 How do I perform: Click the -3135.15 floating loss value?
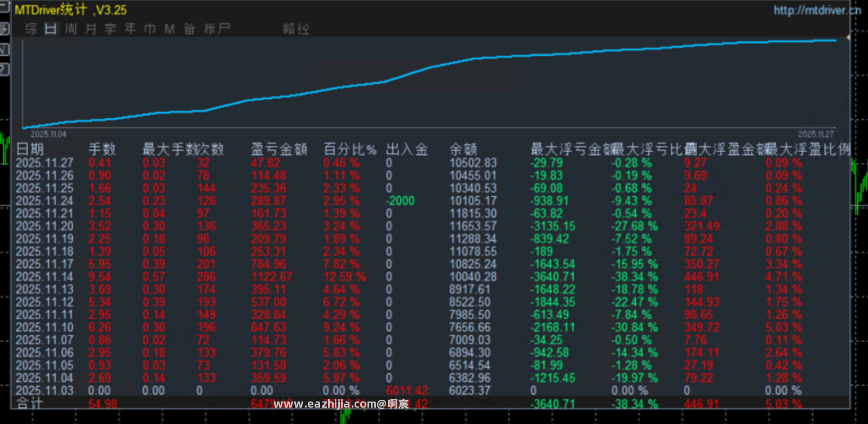coord(553,226)
